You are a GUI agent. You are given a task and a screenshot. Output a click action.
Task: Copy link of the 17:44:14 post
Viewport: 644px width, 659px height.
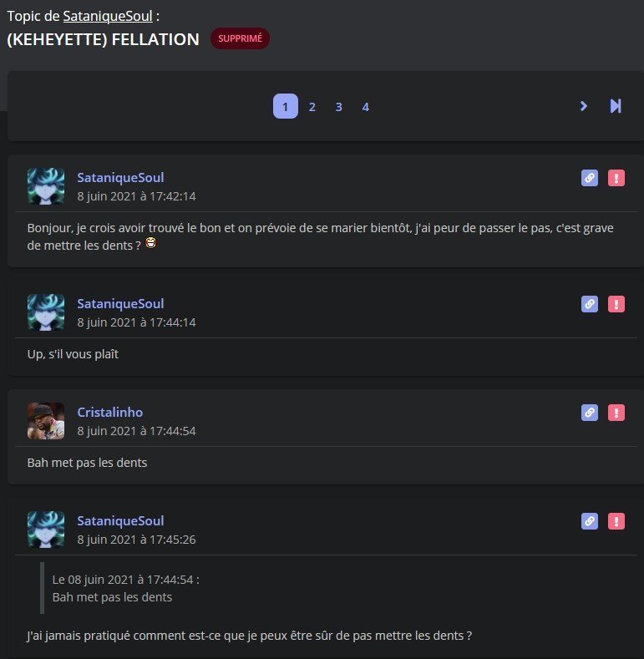(x=590, y=304)
